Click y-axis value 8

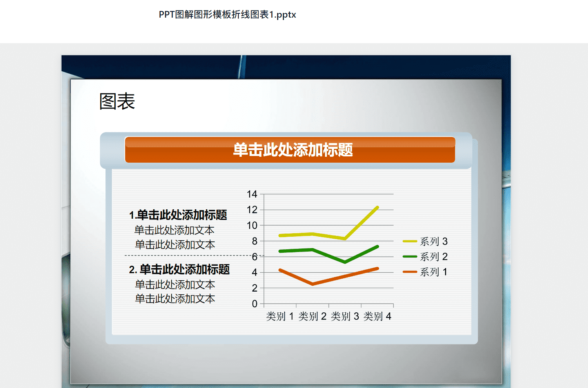pyautogui.click(x=255, y=241)
